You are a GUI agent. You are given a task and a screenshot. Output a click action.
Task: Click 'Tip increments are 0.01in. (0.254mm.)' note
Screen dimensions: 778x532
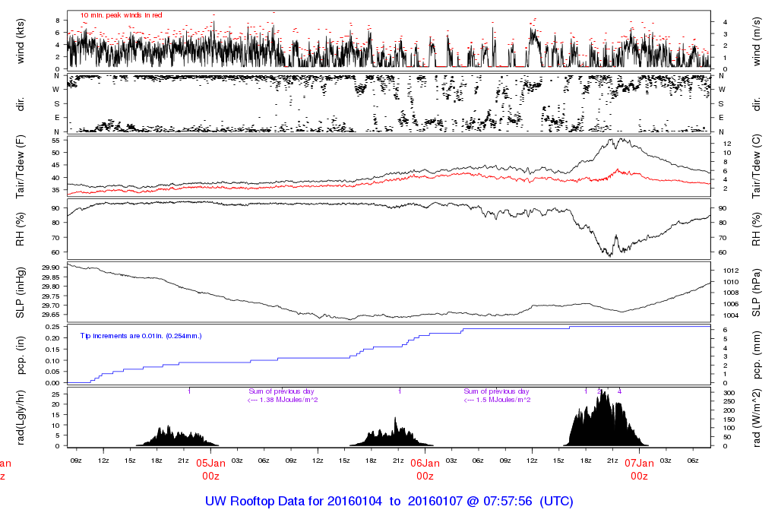pyautogui.click(x=141, y=336)
